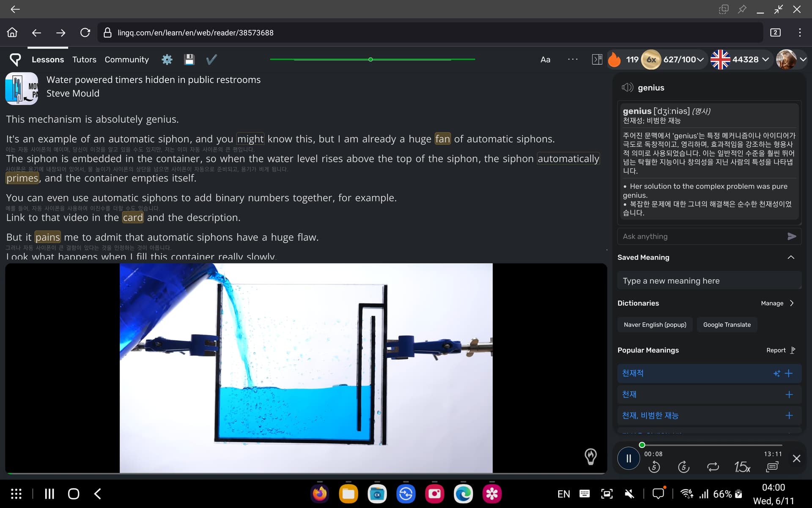This screenshot has width=812, height=508.
Task: Collapse the Saved Meaning section
Action: tap(791, 257)
